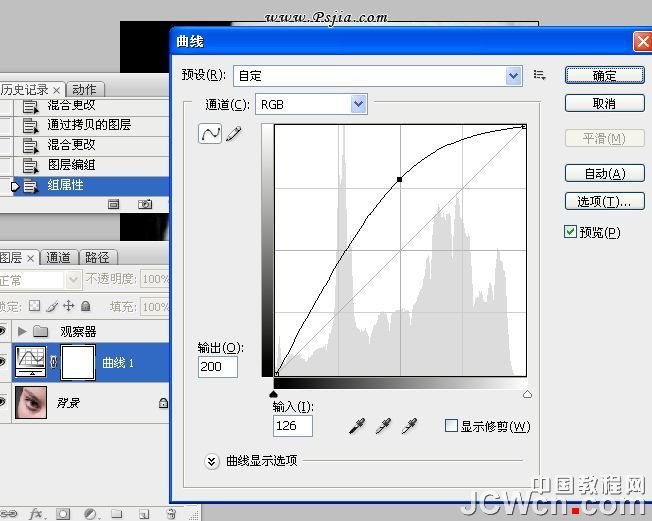
Task: Open 选项 options button
Action: [x=605, y=202]
